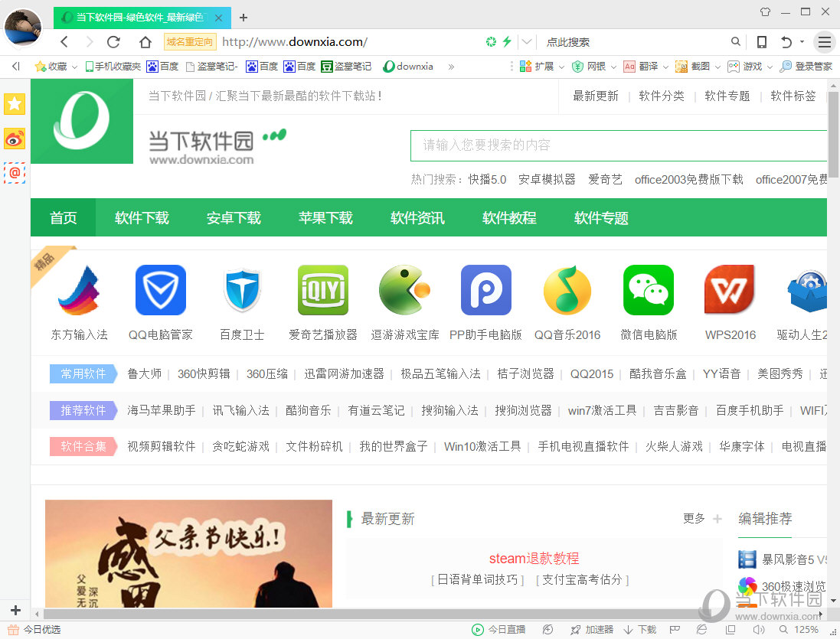Open the browser hamburger menu
Image resolution: width=840 pixels, height=639 pixels.
point(823,42)
